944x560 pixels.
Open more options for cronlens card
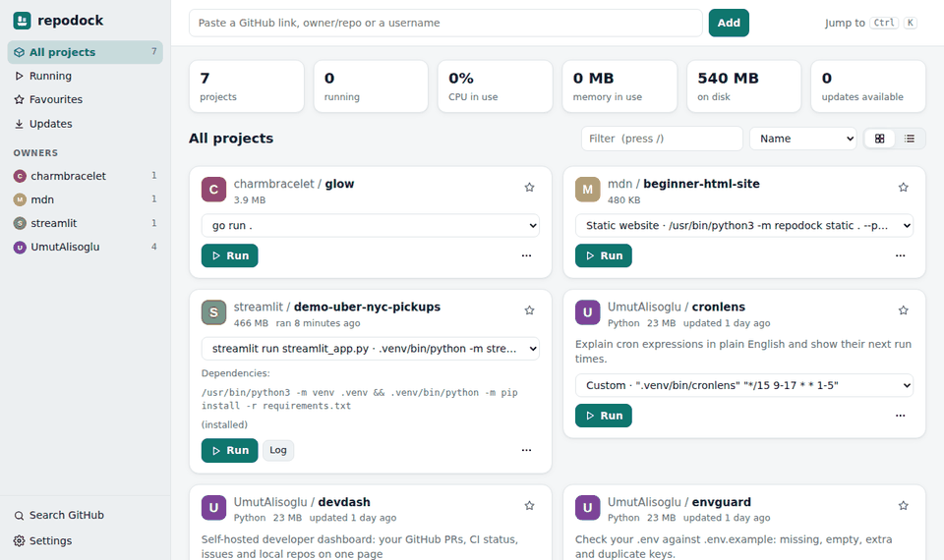[900, 416]
